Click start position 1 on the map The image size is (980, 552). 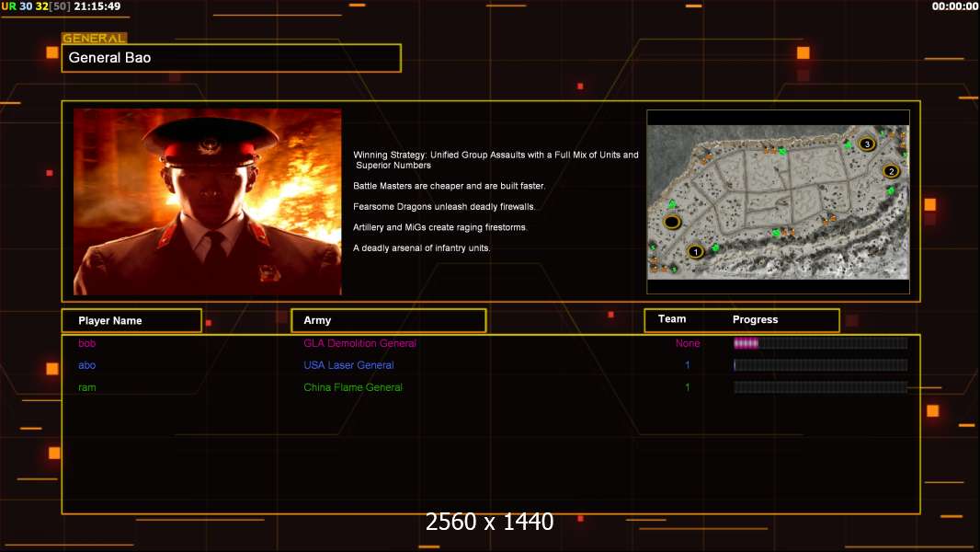tap(695, 251)
